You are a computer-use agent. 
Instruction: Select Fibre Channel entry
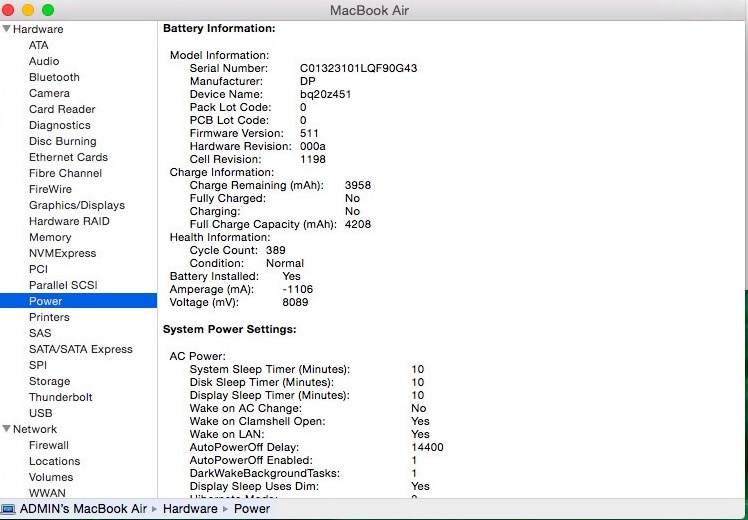point(65,173)
